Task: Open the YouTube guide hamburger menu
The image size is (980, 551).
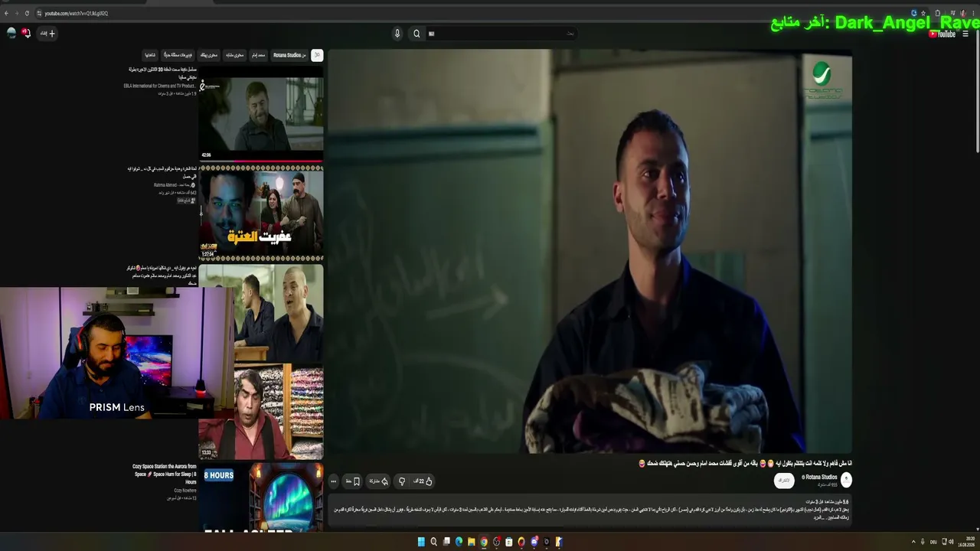Action: click(x=966, y=34)
